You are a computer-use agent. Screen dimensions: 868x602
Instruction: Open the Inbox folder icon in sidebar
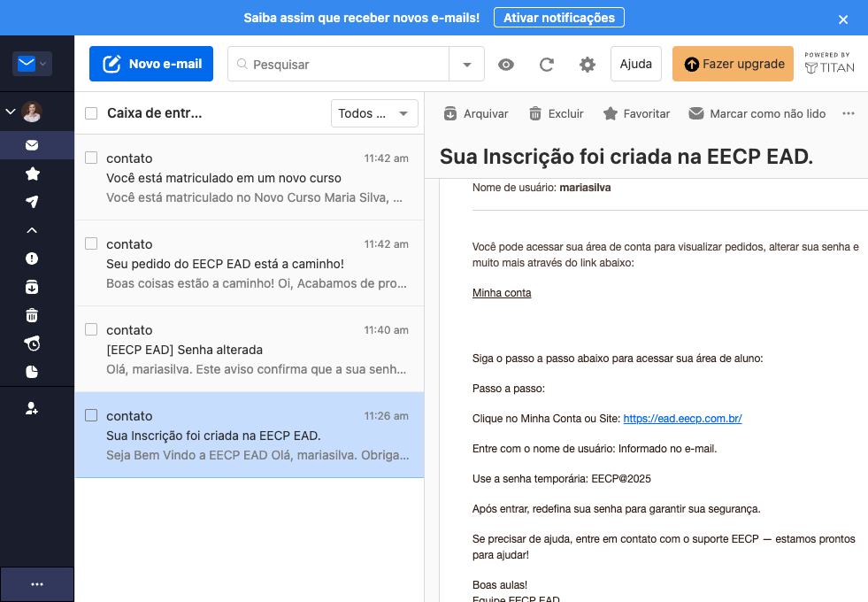(x=32, y=145)
